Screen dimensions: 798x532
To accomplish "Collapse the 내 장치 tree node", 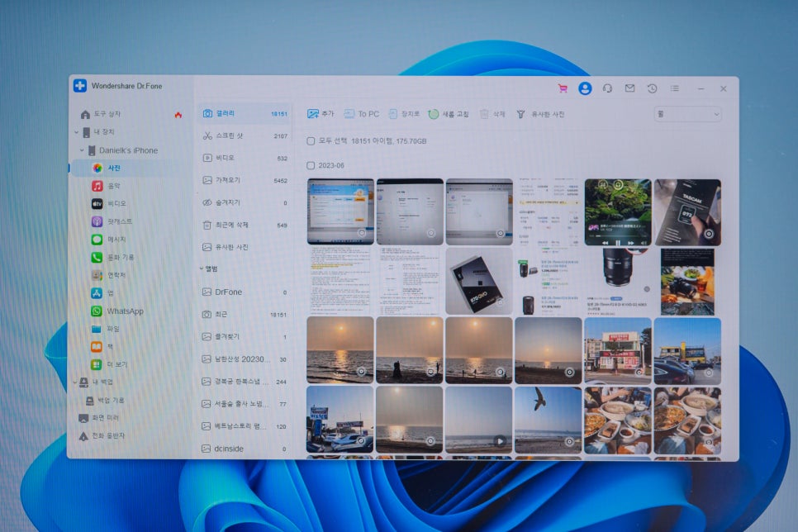I will click(76, 132).
